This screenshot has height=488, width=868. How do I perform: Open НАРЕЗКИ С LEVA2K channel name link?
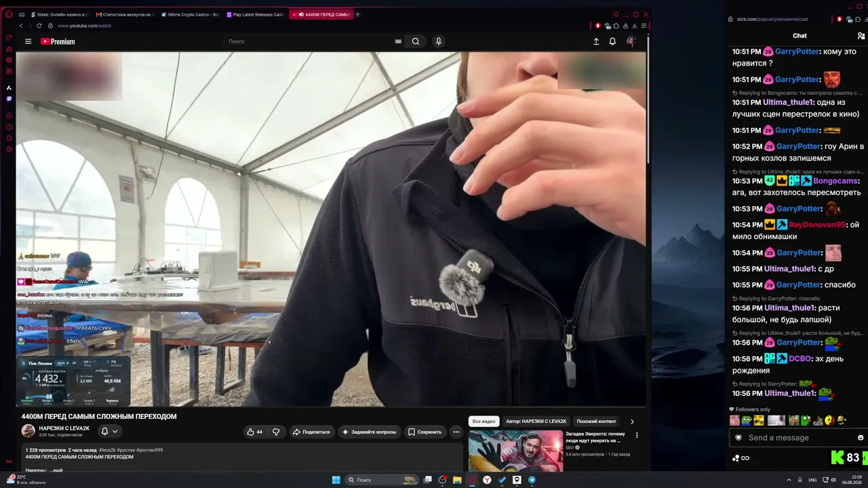(64, 428)
